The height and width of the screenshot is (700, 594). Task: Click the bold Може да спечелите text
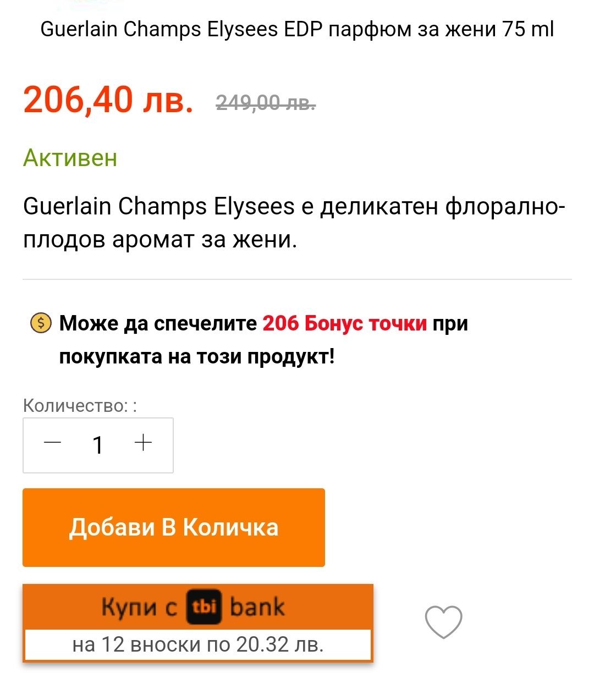158,323
